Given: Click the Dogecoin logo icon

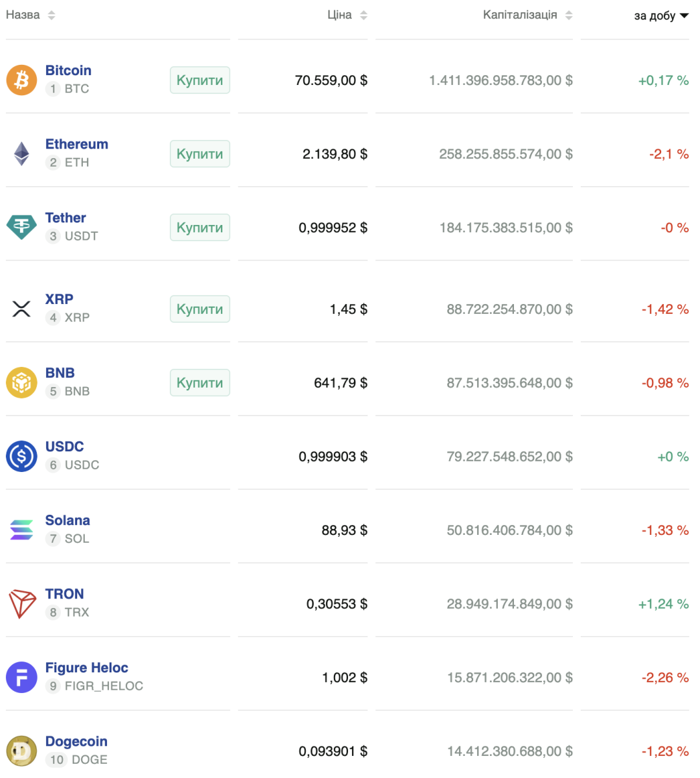Looking at the screenshot, I should click(x=21, y=751).
